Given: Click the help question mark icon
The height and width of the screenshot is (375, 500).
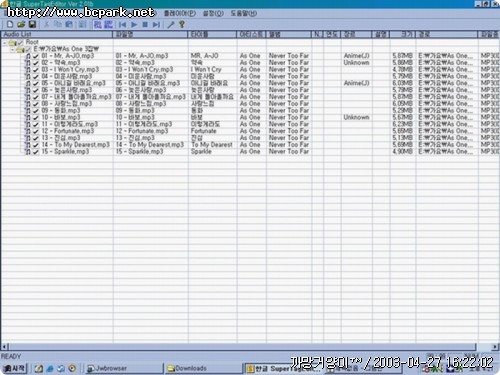Looking at the screenshot, I should click(x=182, y=24).
